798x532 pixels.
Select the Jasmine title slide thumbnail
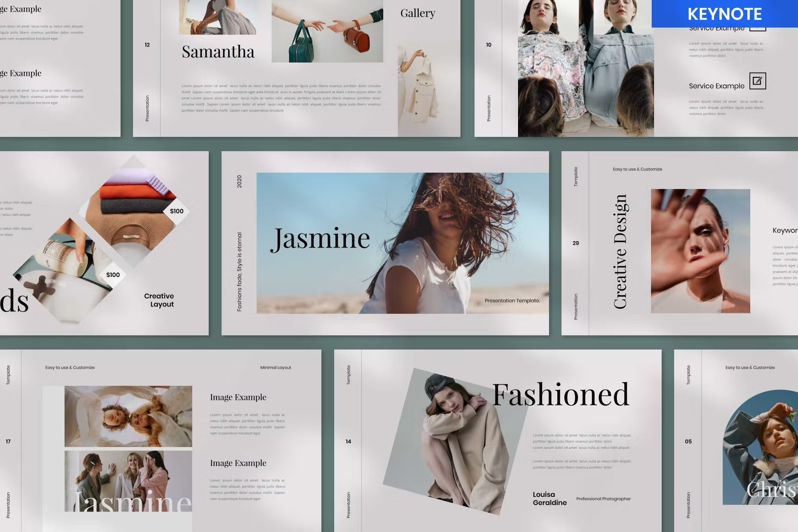[385, 243]
